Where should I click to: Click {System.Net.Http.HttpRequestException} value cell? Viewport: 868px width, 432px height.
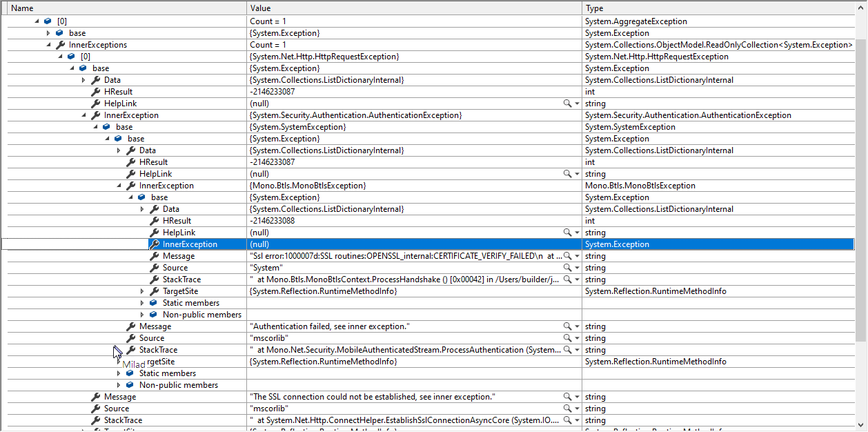(x=324, y=57)
